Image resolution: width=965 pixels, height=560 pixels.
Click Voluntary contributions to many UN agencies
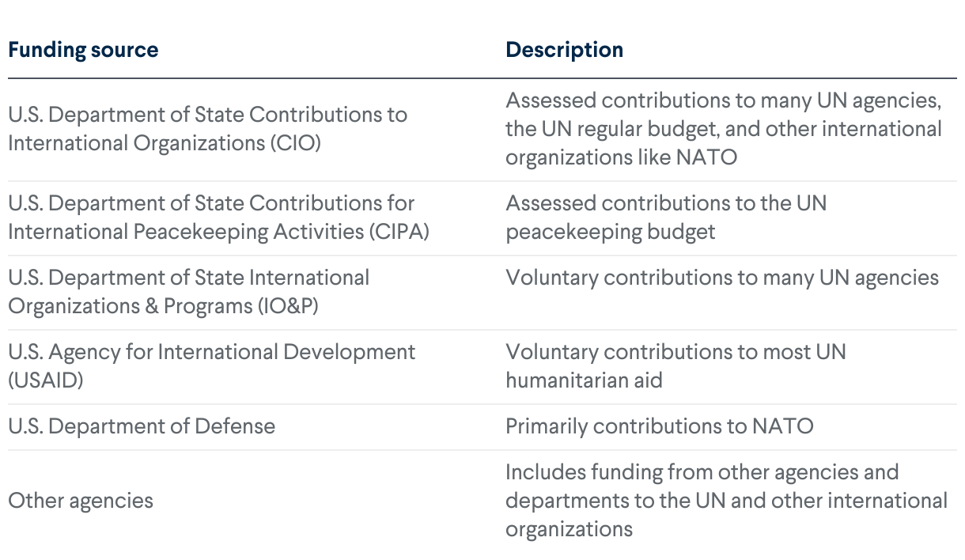tap(722, 278)
